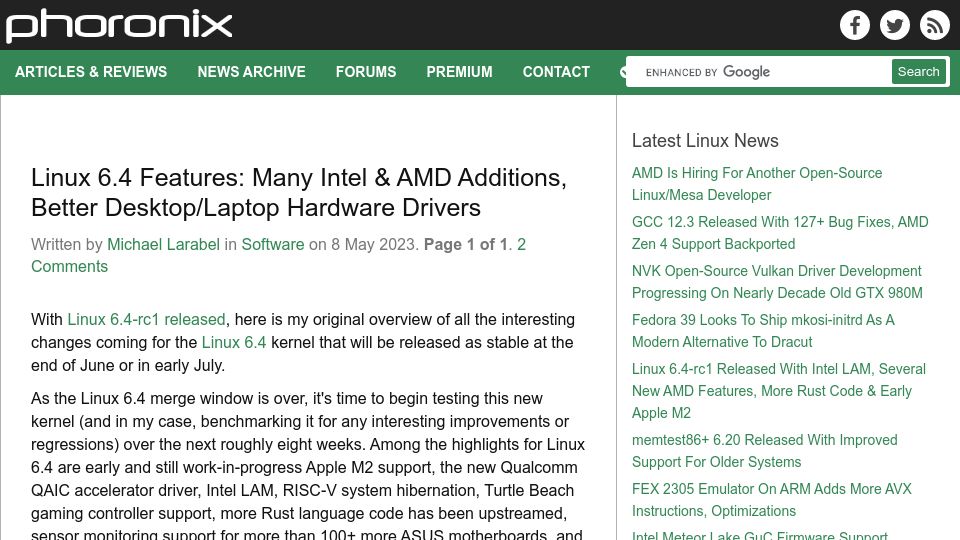
Task: Open author link Michael Larabel
Action: click(x=163, y=244)
